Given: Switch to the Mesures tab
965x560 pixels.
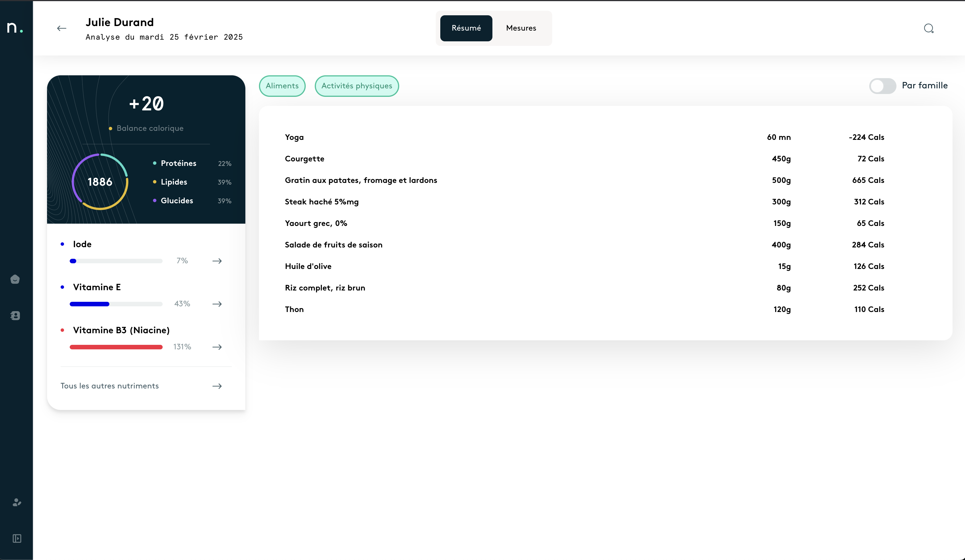Looking at the screenshot, I should click(x=521, y=28).
